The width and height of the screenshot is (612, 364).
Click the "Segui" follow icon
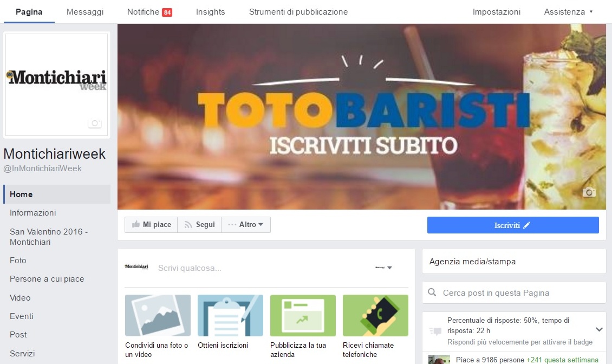pyautogui.click(x=189, y=224)
